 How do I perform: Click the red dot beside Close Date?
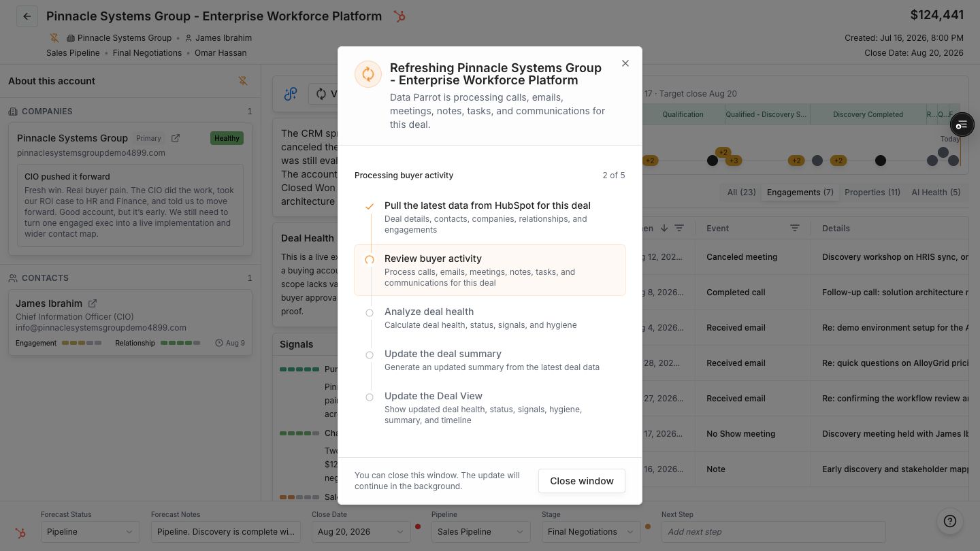418,527
